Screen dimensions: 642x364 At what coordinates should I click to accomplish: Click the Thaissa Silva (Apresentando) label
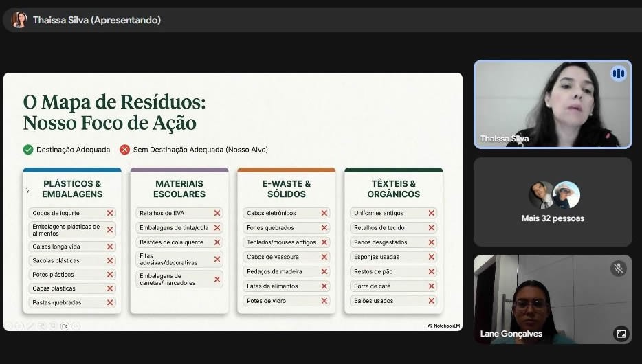point(97,20)
